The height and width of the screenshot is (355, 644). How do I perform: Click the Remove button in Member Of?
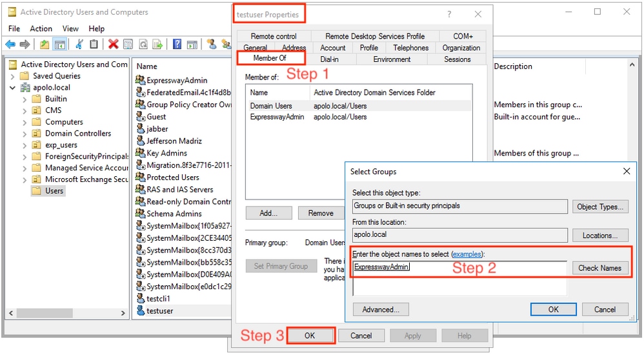321,213
